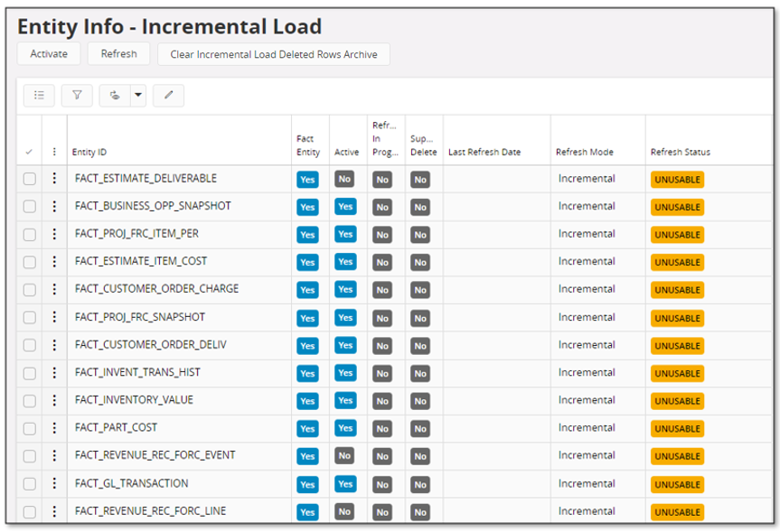This screenshot has width=780, height=532.
Task: Select the checkbox for FACT_CUSTOMER_ORDER_CHARGE
Action: (29, 290)
